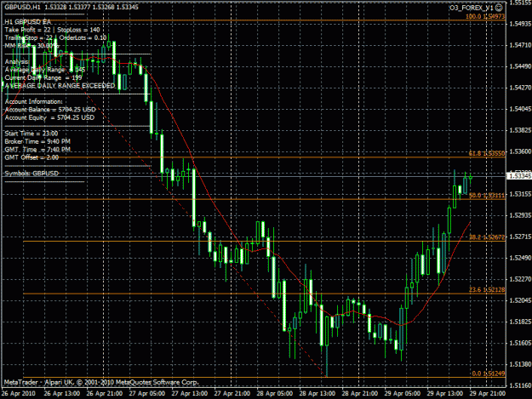Click the 1.54045 price axis value
Screen dimensions: 532x399
pyautogui.click(x=520, y=109)
